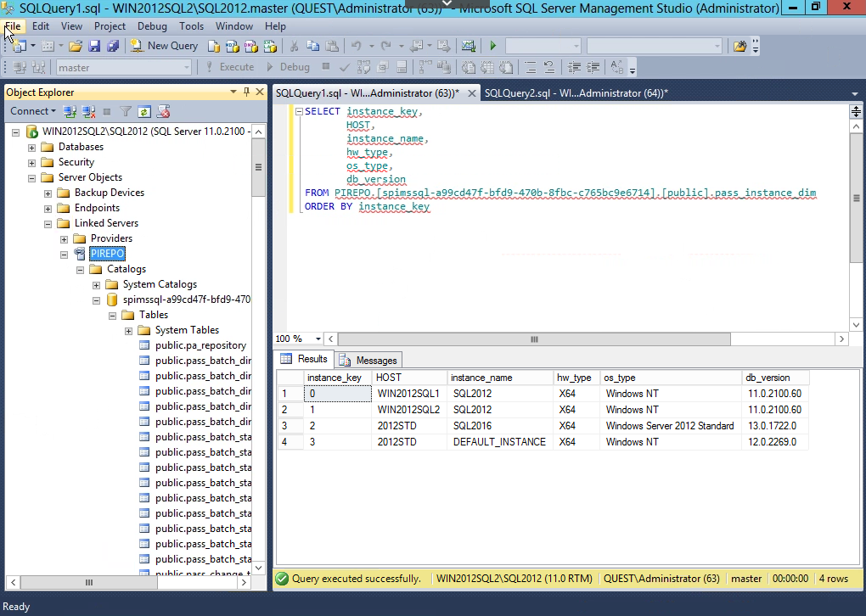Click the Save All disks icon
This screenshot has height=616, width=866.
tap(113, 46)
